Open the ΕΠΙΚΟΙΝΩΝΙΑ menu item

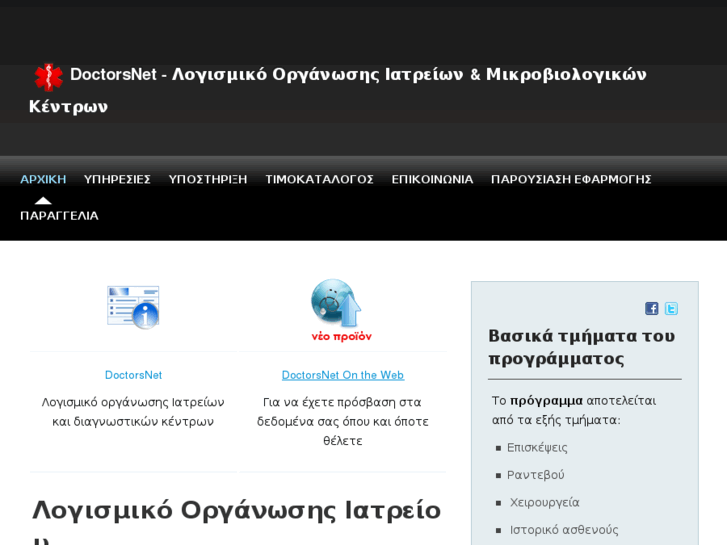pyautogui.click(x=432, y=180)
